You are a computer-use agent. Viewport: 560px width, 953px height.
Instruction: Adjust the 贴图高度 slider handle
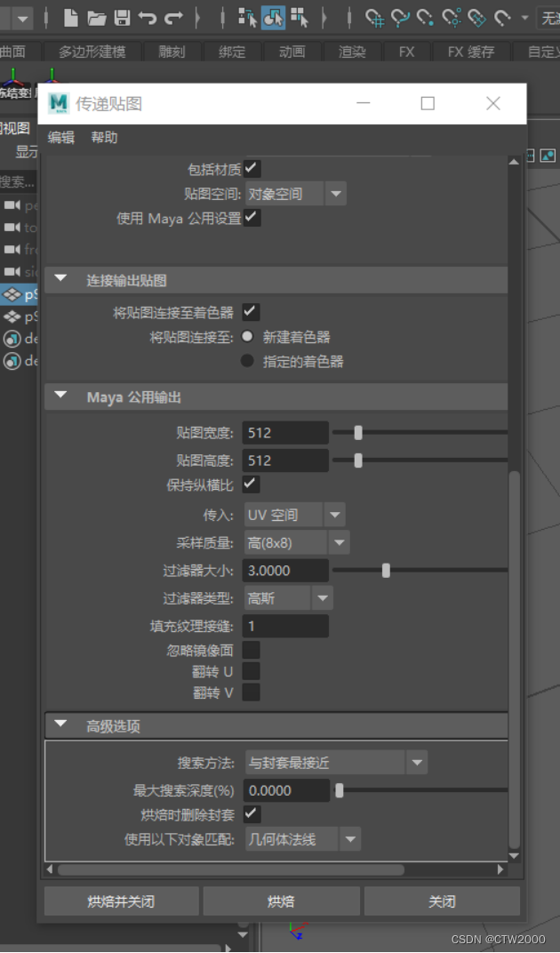click(358, 460)
